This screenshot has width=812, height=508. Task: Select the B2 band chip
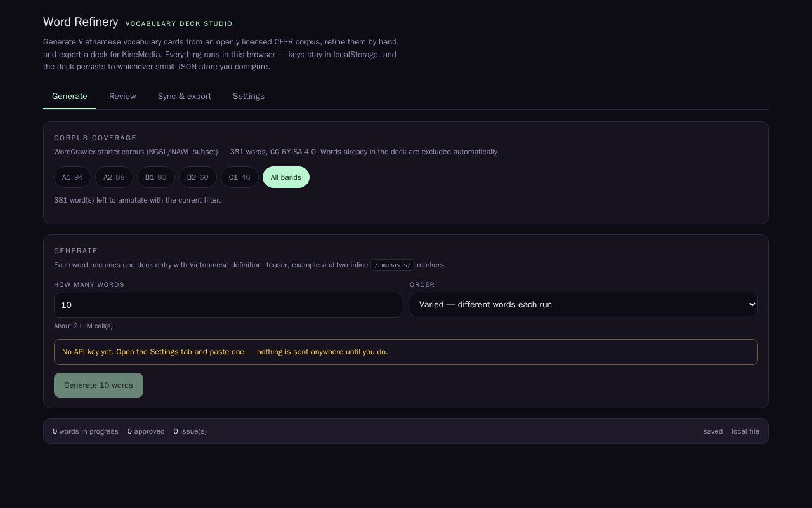tap(198, 177)
